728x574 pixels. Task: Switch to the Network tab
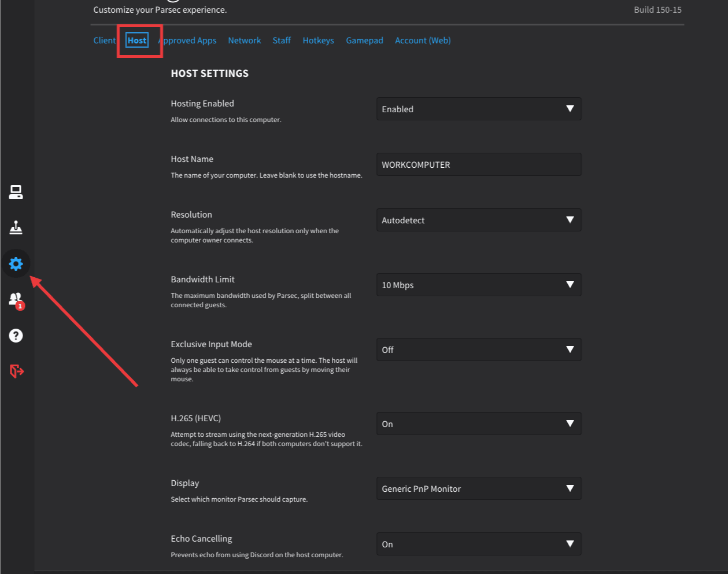click(244, 41)
